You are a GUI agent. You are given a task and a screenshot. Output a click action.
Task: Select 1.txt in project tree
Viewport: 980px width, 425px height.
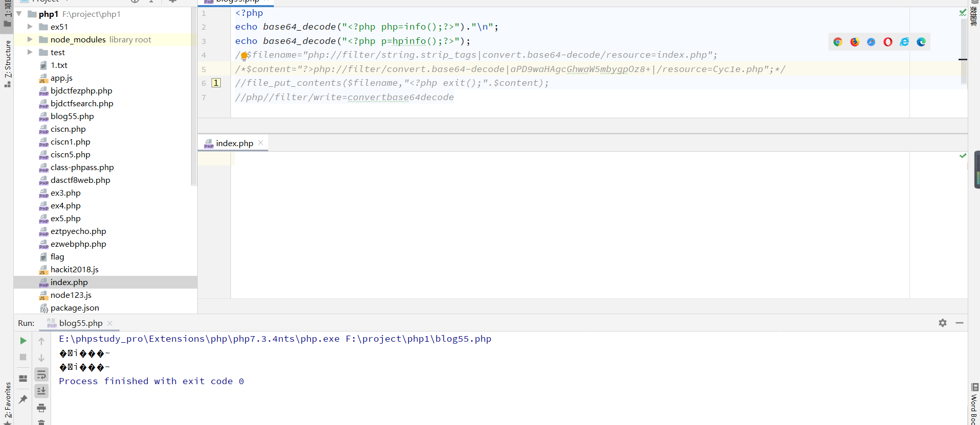click(59, 65)
